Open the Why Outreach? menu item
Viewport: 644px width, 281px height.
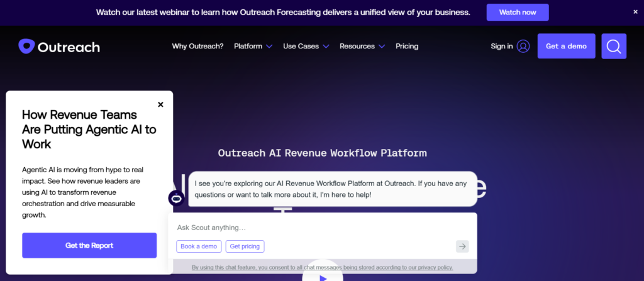(197, 46)
